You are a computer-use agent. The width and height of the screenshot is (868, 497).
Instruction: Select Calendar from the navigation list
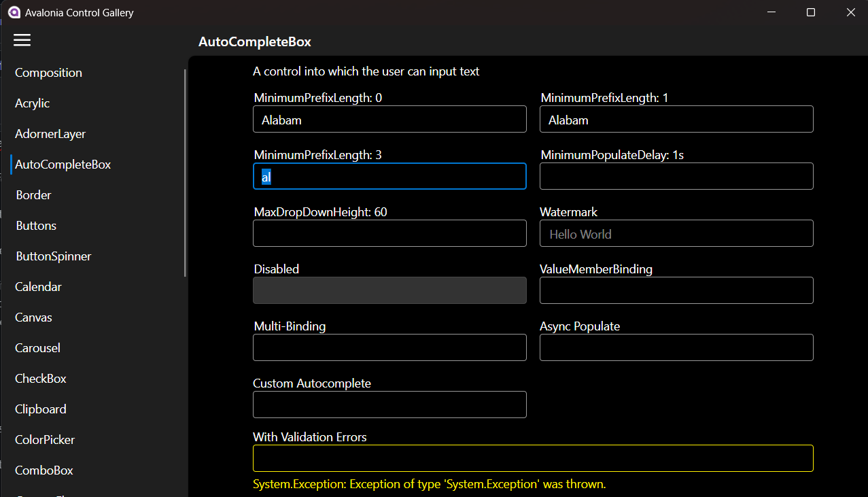(37, 286)
